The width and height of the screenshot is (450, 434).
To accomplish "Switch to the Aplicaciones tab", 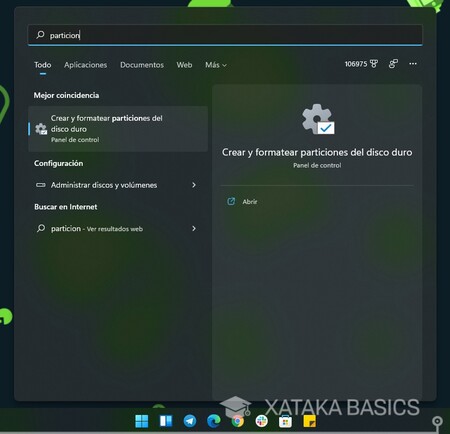I will pos(85,65).
